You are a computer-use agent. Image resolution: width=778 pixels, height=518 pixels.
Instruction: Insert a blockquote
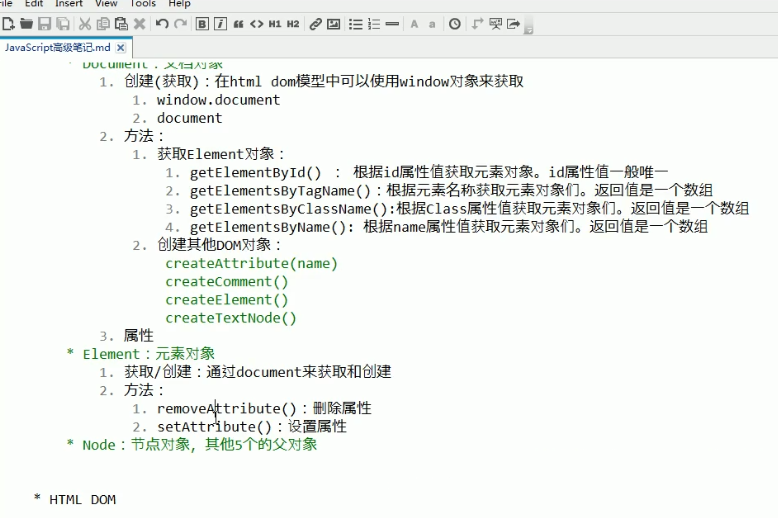239,23
